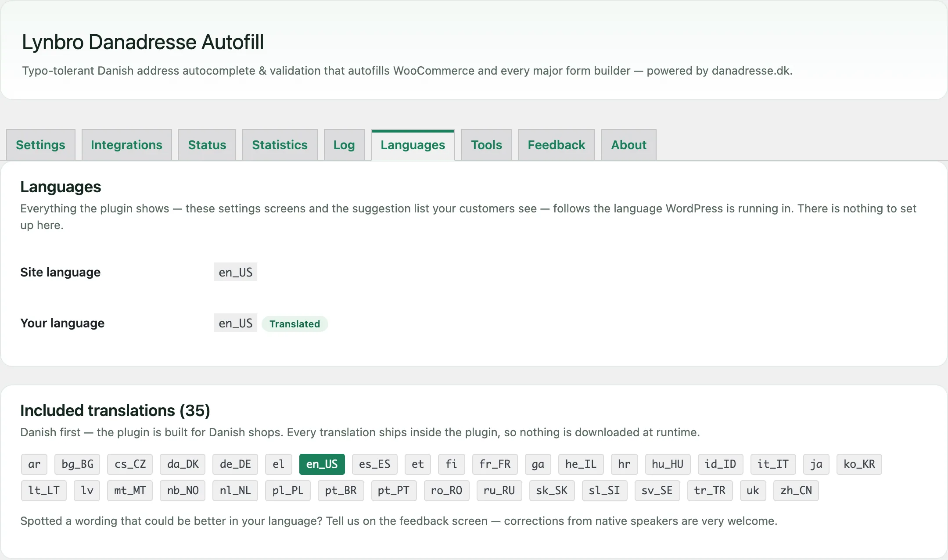
Task: Click the ja translation chip
Action: (816, 464)
